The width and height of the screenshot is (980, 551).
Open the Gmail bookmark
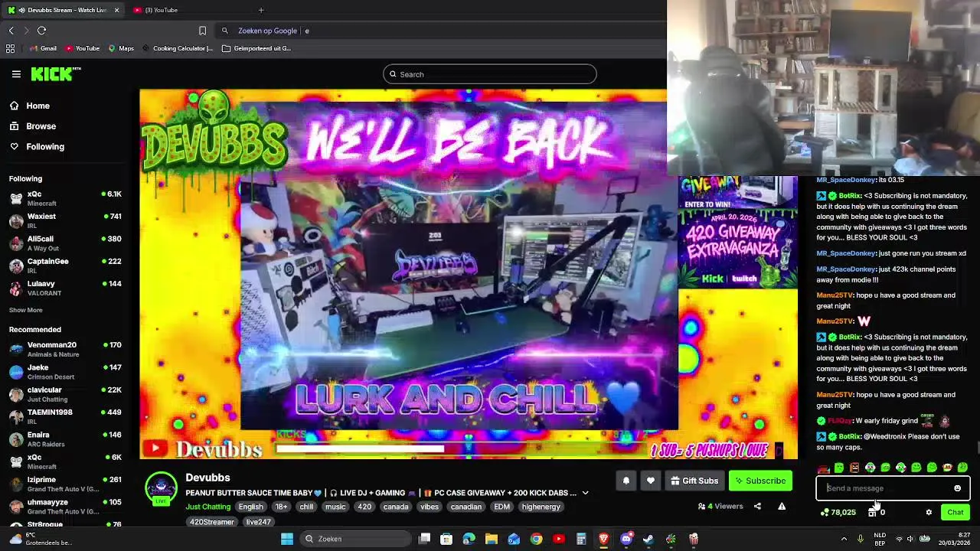click(x=43, y=48)
